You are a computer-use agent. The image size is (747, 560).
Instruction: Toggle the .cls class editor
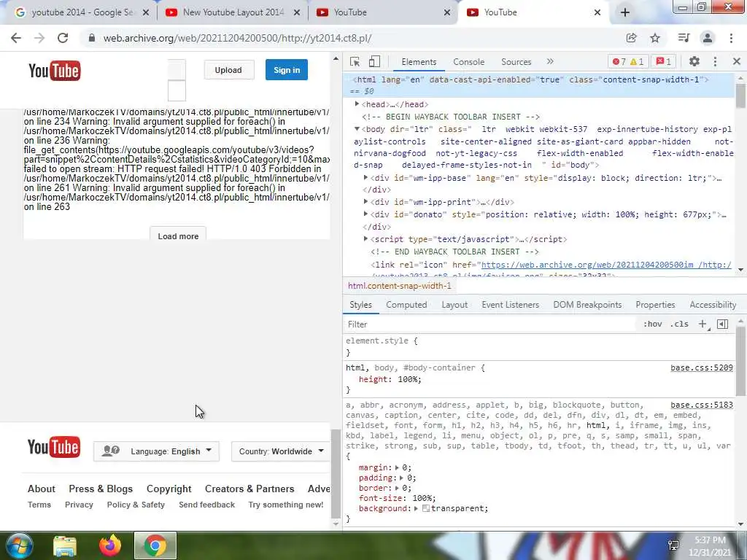(679, 324)
